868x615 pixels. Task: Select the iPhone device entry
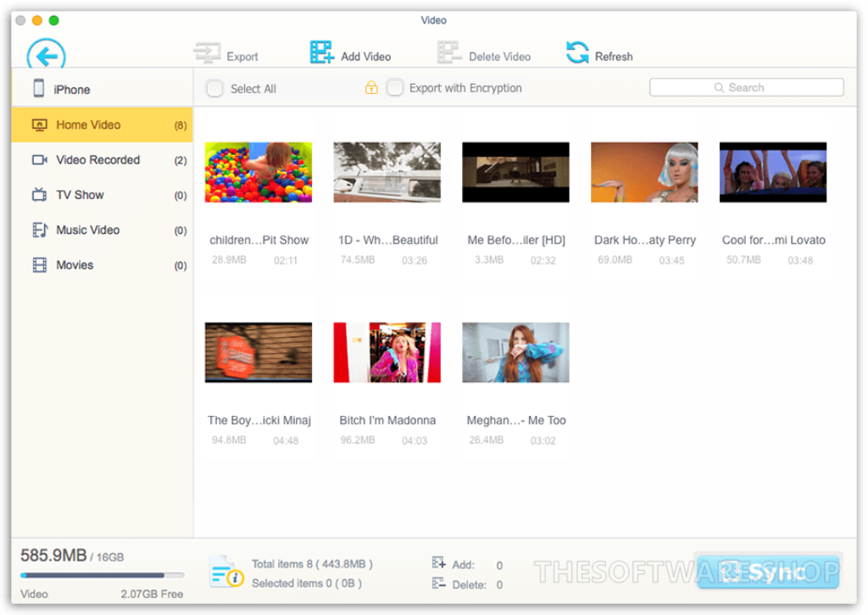pos(102,88)
